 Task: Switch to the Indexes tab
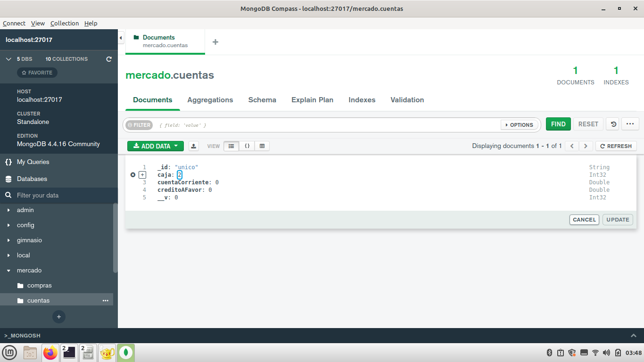362,100
